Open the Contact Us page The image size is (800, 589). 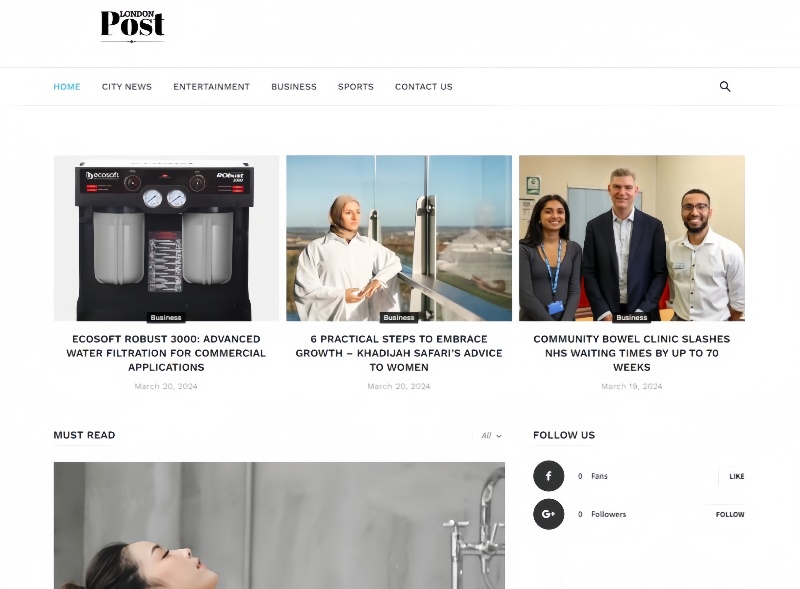coord(423,87)
